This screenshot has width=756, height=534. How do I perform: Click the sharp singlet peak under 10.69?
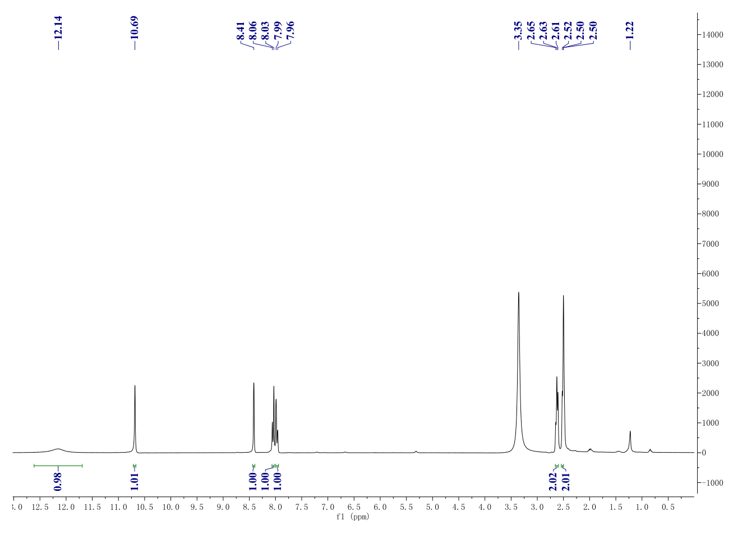click(x=135, y=418)
